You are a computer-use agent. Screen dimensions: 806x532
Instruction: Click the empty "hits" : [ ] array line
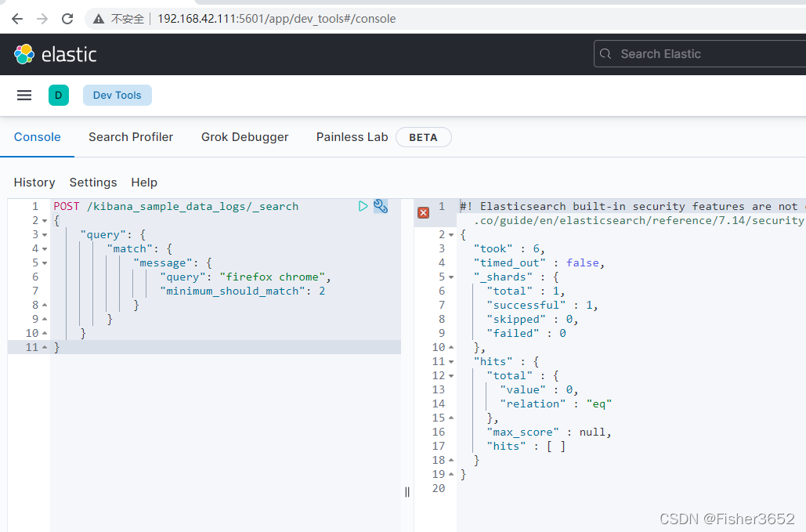526,446
